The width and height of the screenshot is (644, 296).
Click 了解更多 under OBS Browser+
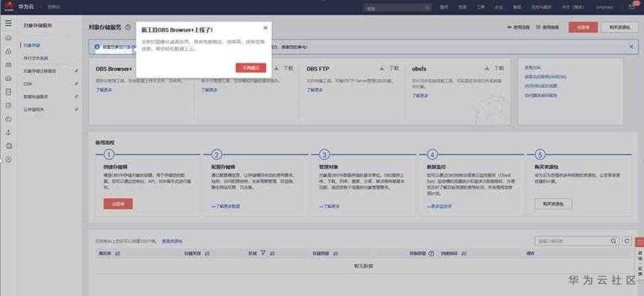pyautogui.click(x=103, y=90)
